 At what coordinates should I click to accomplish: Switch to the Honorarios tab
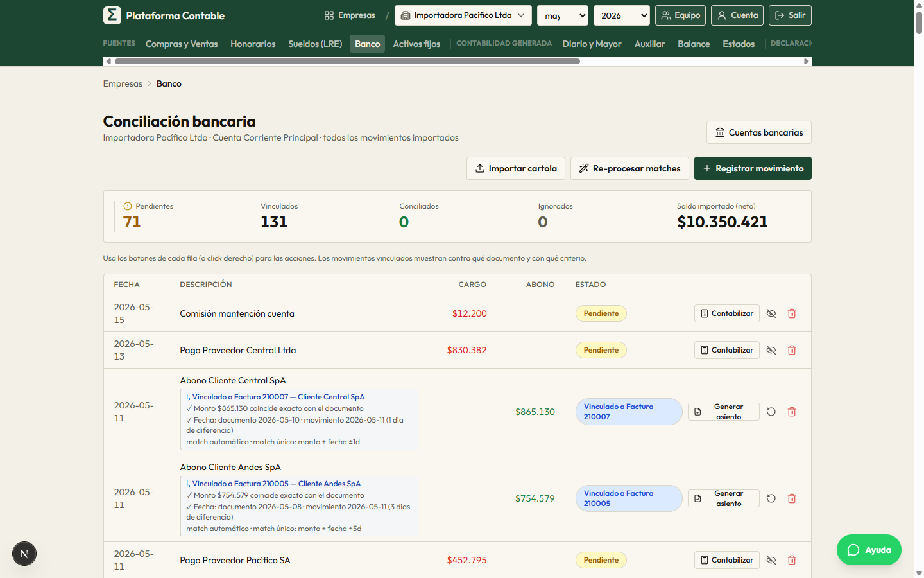click(253, 44)
